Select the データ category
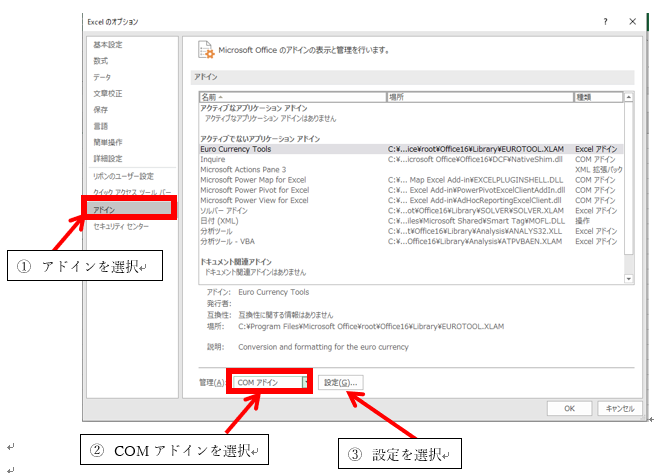This screenshot has width=654, height=473. [102, 77]
